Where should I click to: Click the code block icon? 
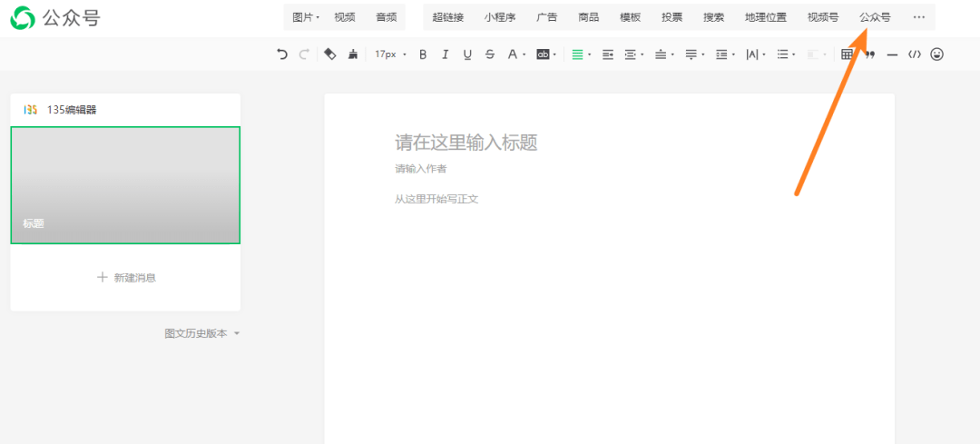tap(914, 54)
